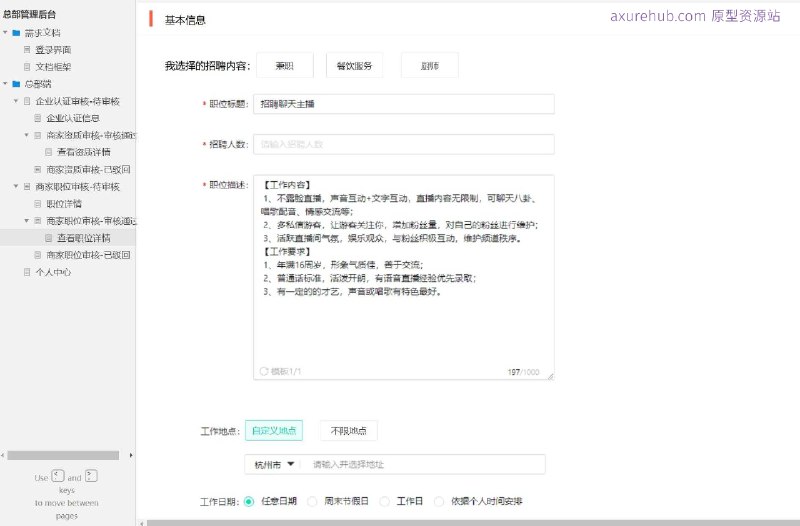
Task: Collapse the 商家职位审核-待审核 tree arrow
Action: tap(16, 187)
